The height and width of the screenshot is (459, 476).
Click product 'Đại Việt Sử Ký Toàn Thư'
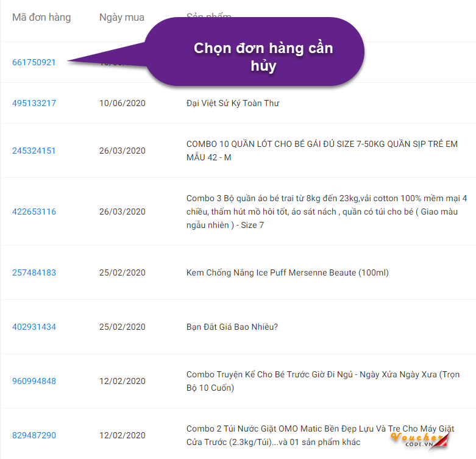[x=233, y=103]
